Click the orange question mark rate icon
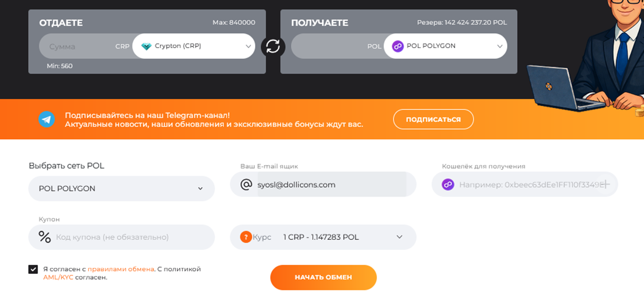This screenshot has height=299, width=644. tap(246, 237)
